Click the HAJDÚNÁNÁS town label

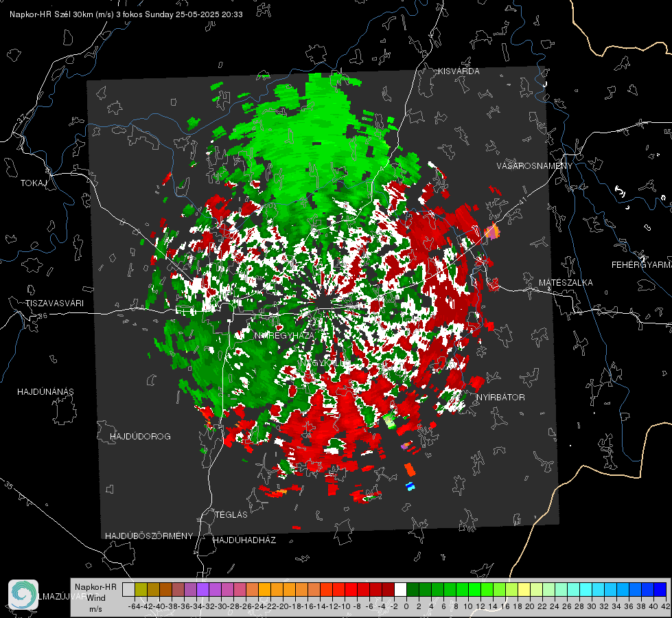click(x=45, y=392)
